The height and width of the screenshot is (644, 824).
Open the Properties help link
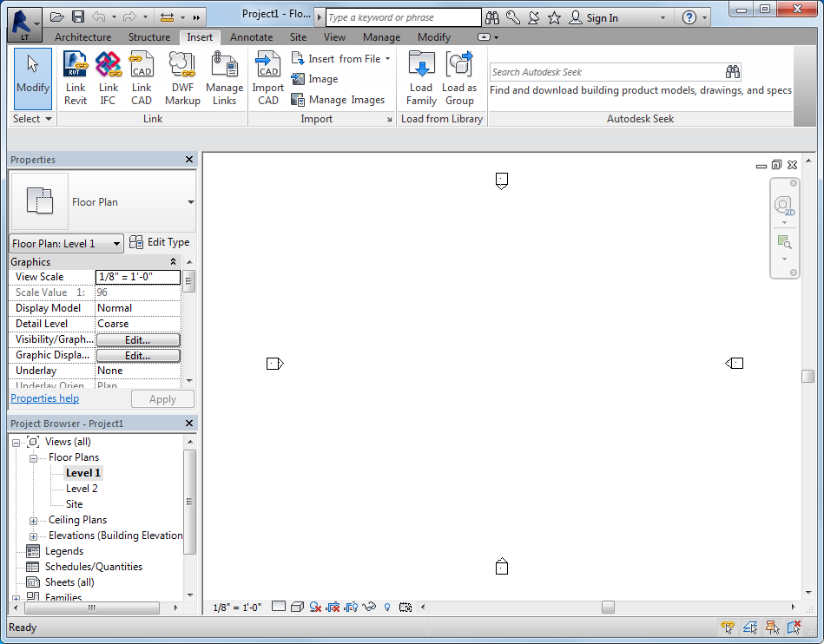point(44,398)
